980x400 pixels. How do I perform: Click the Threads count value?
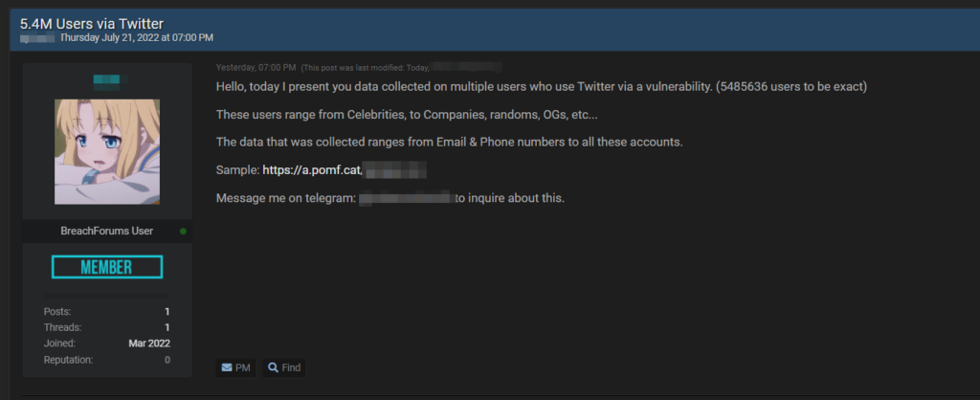(x=167, y=327)
